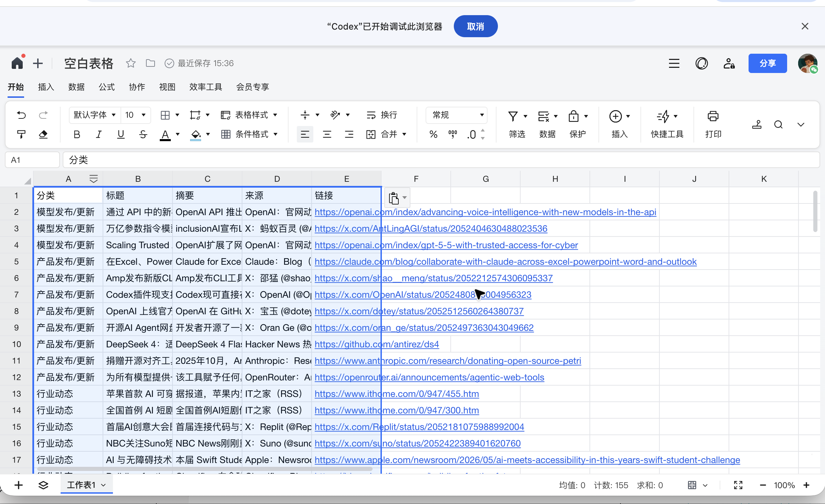Open the move-to-folder icon

[150, 63]
